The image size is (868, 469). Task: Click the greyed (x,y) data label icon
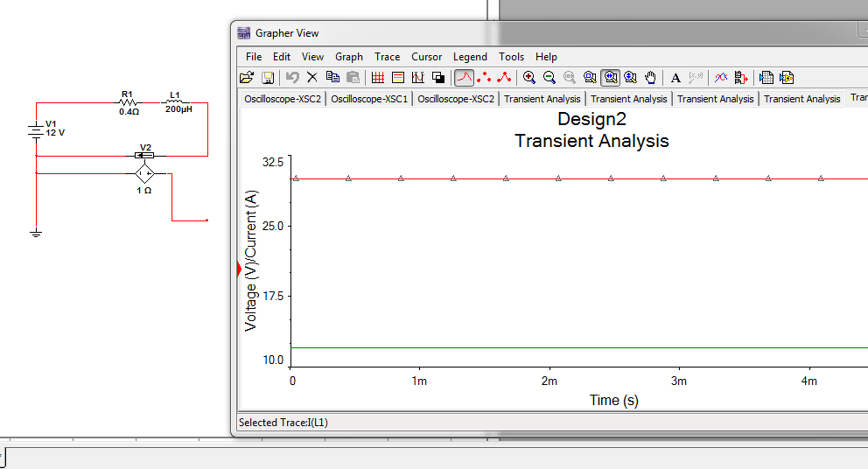pos(696,78)
